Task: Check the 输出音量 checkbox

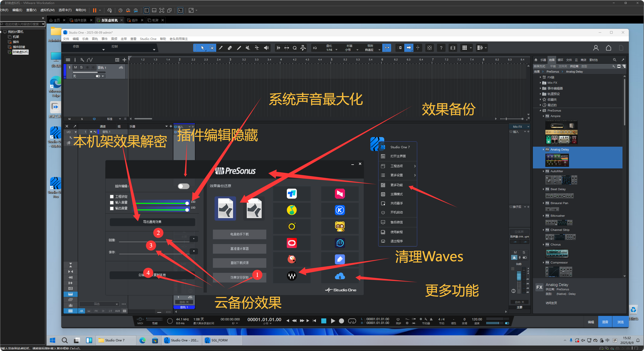Action: (x=112, y=208)
